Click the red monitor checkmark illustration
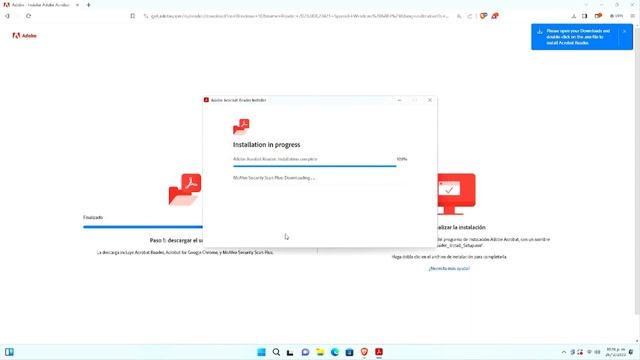This screenshot has width=640, height=360. (456, 194)
